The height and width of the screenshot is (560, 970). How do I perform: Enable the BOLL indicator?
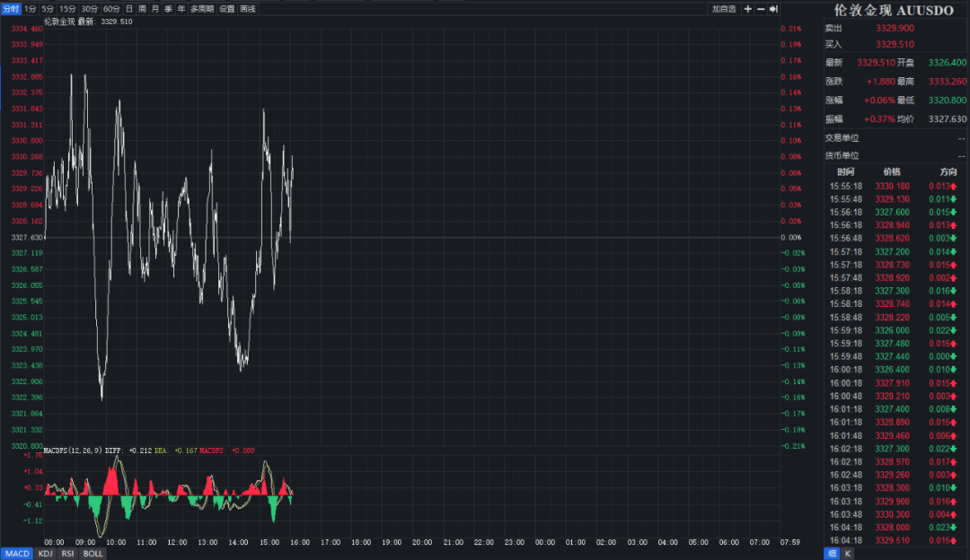click(x=93, y=554)
